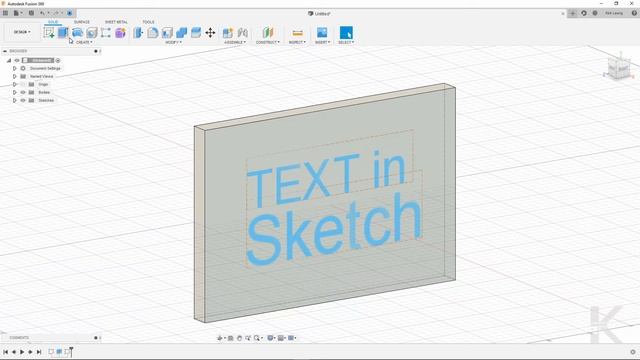Click the Undo icon
640x360 pixels.
[42, 13]
